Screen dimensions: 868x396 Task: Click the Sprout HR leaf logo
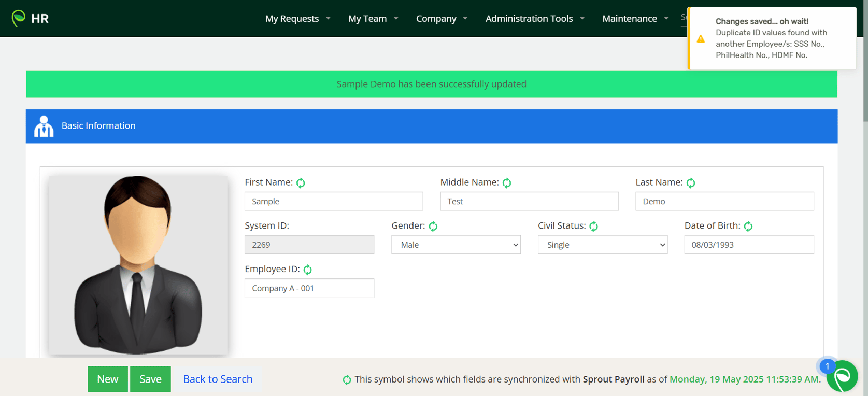click(19, 18)
